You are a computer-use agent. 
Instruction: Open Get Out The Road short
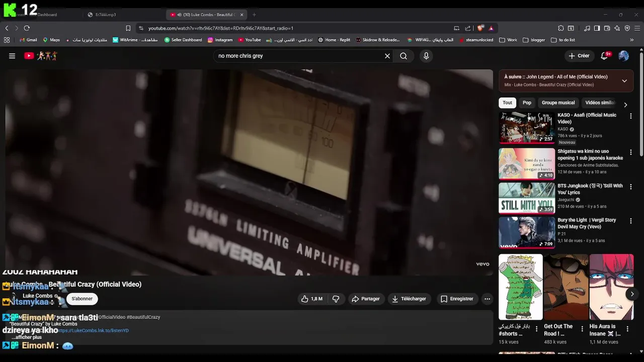tap(566, 287)
